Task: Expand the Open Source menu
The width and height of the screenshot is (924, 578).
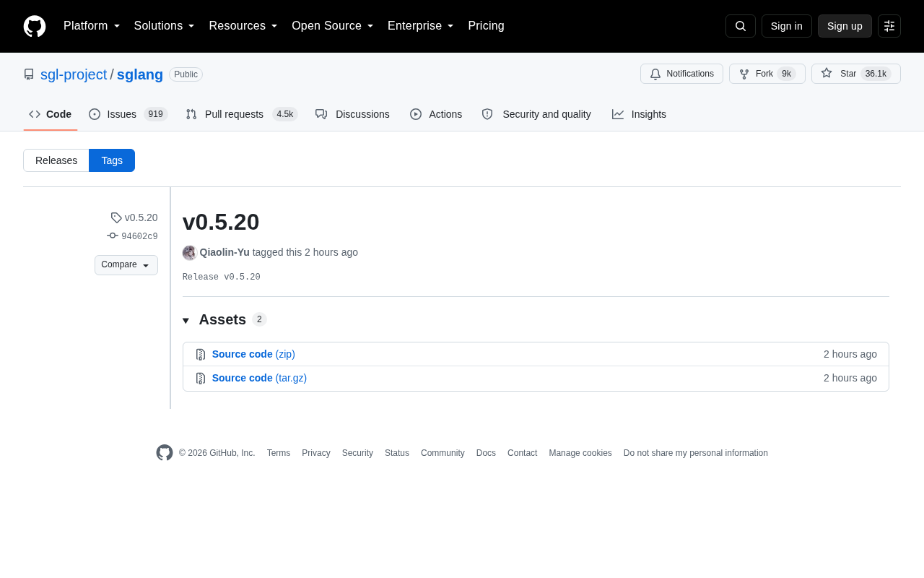Action: click(333, 26)
